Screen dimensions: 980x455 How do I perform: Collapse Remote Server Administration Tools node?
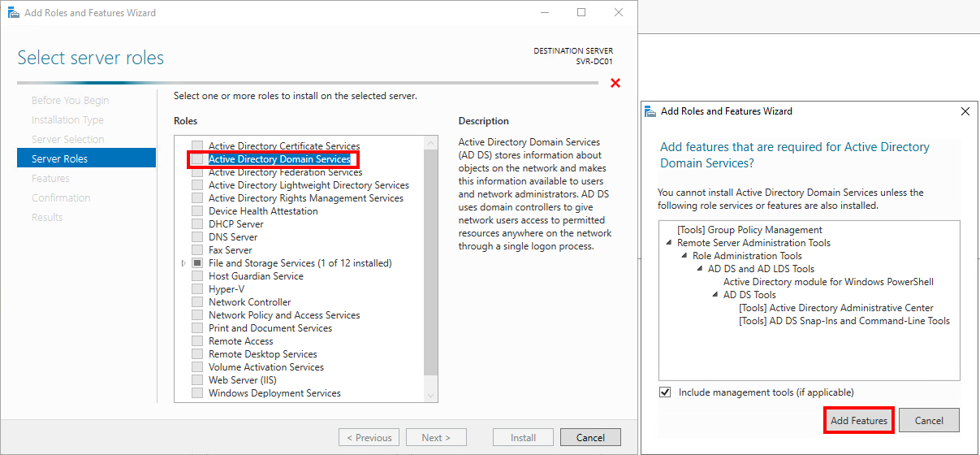tap(668, 243)
